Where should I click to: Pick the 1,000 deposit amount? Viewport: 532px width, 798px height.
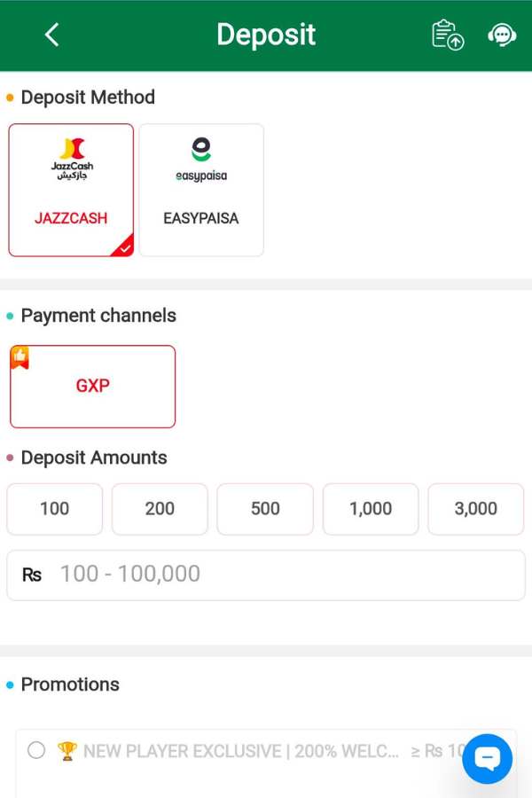[x=371, y=509]
